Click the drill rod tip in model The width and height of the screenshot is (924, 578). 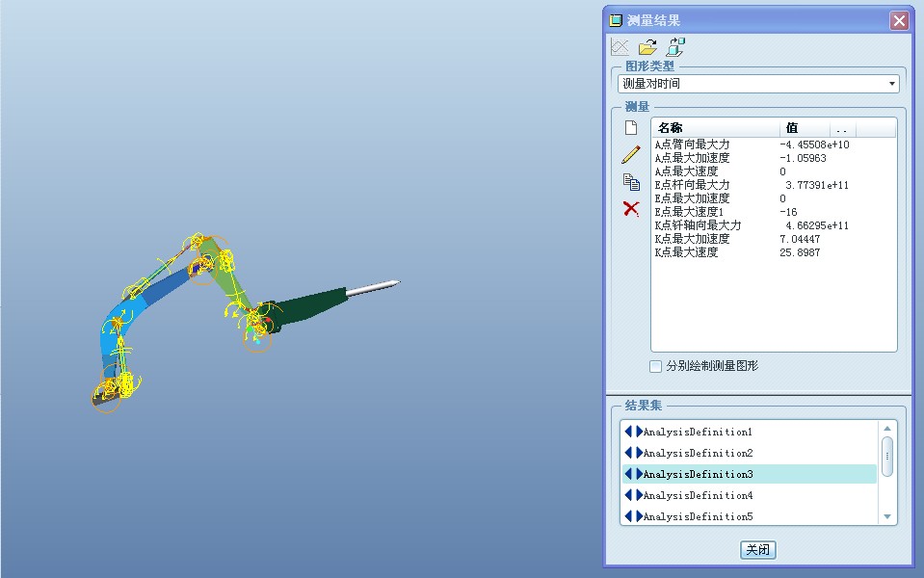[397, 283]
